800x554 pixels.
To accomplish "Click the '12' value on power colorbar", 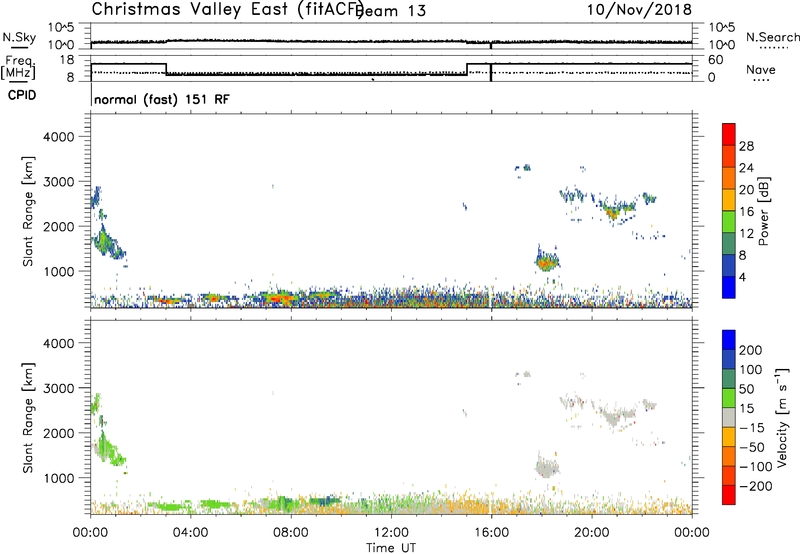I will click(x=746, y=234).
